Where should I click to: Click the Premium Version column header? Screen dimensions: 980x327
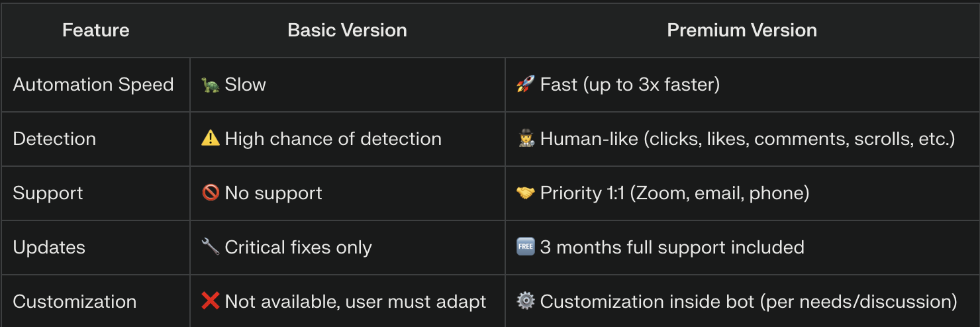point(742,30)
